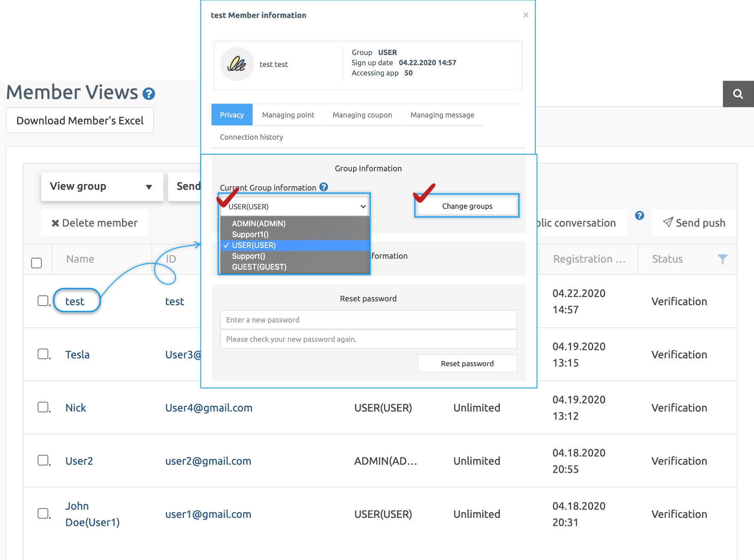Choose GUEST(GUEST) from group list
This screenshot has height=560, width=754.
pyautogui.click(x=294, y=267)
